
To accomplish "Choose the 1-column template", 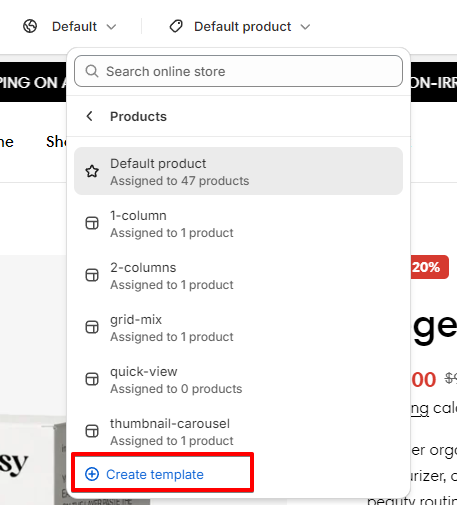I will click(x=238, y=223).
